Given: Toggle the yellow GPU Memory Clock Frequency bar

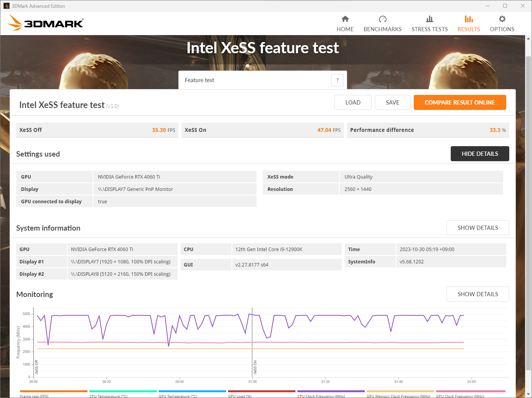Looking at the screenshot, I should 401,391.
